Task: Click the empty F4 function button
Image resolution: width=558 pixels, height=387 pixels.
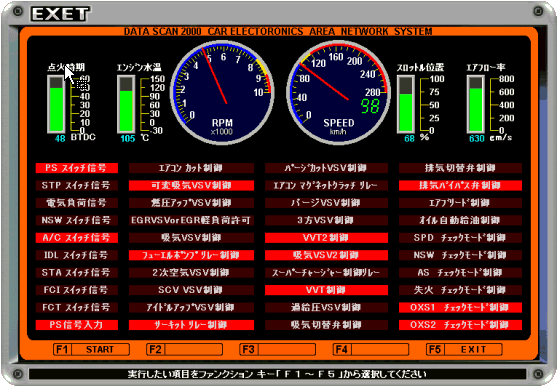Action: click(x=371, y=349)
